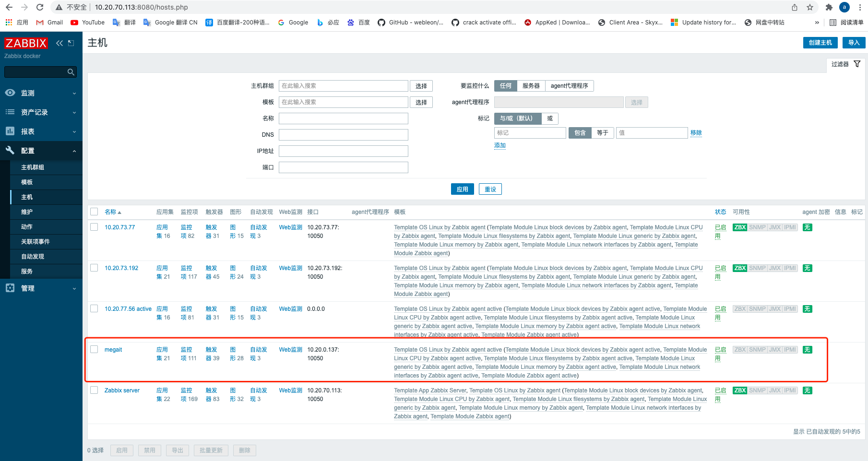
Task: Click ZBX availability badge for 10.20.73.77
Action: tap(740, 227)
